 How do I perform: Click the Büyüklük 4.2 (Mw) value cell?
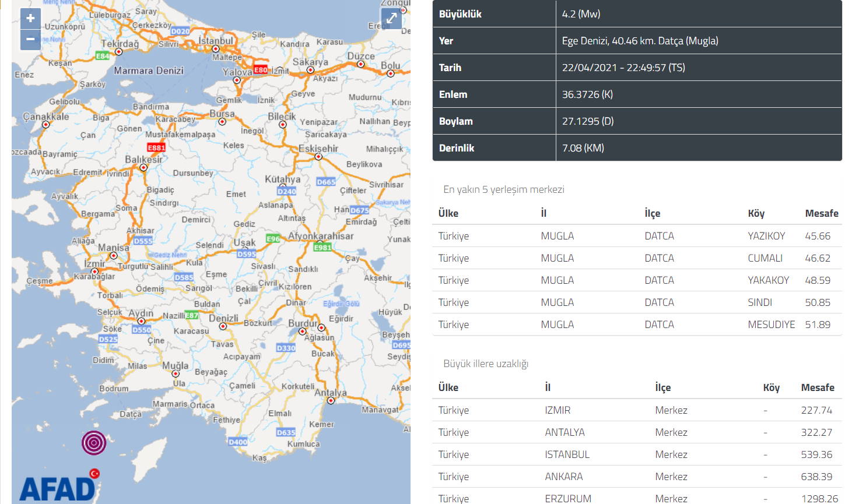[698, 14]
